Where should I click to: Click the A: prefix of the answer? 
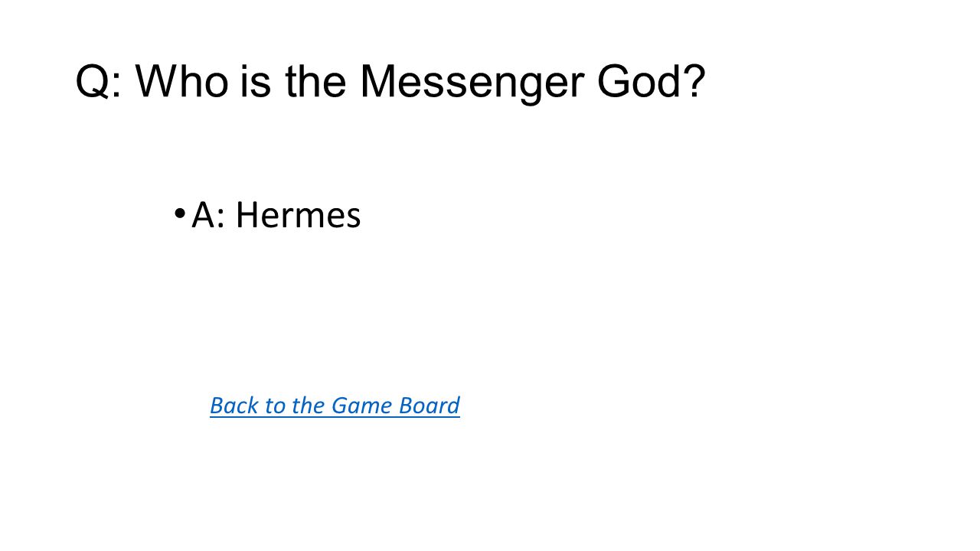(207, 216)
